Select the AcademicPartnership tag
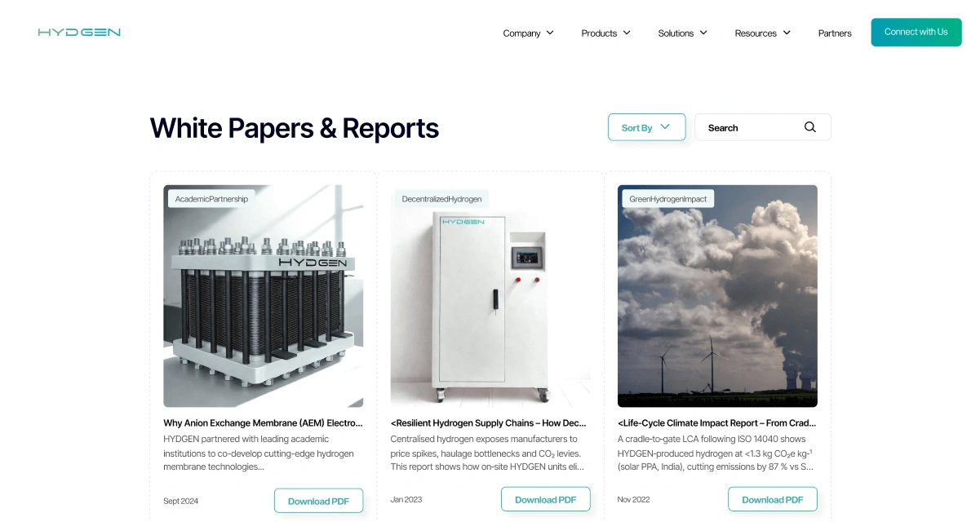 pos(211,198)
